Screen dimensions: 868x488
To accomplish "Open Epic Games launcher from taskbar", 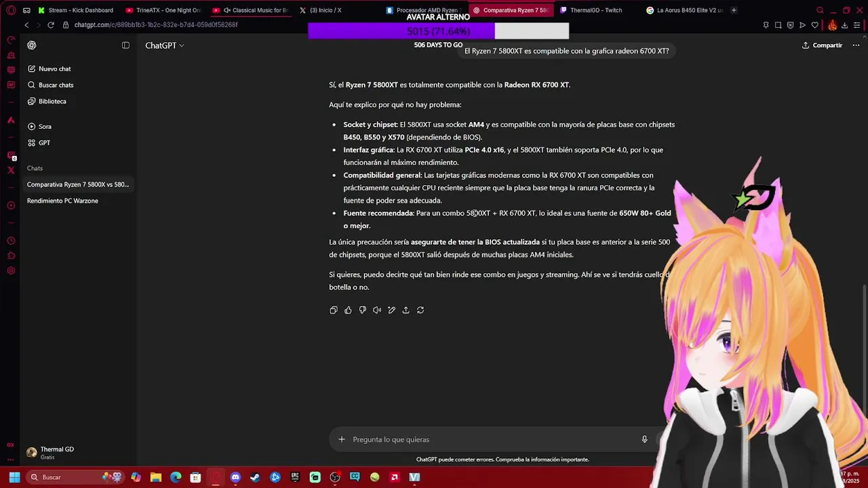I will click(x=295, y=477).
